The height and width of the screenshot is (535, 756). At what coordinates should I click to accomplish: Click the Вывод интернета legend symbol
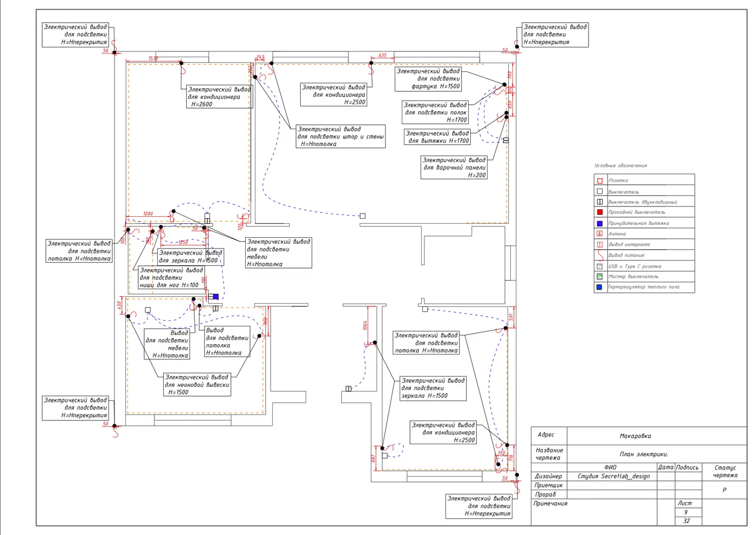(x=599, y=244)
